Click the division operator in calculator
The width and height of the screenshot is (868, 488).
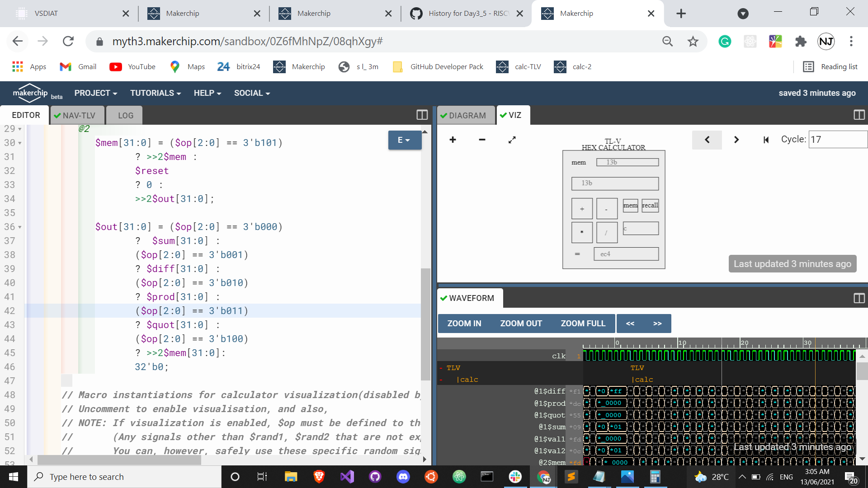(x=606, y=232)
